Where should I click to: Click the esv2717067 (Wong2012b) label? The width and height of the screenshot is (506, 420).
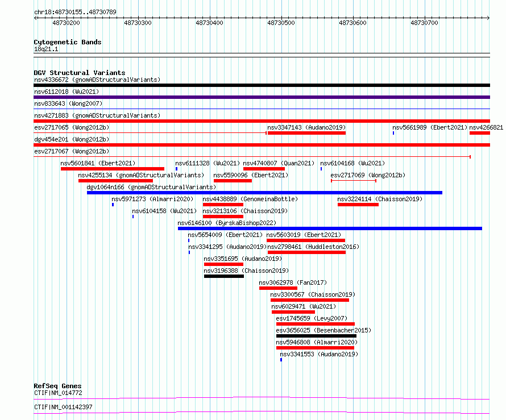click(72, 151)
